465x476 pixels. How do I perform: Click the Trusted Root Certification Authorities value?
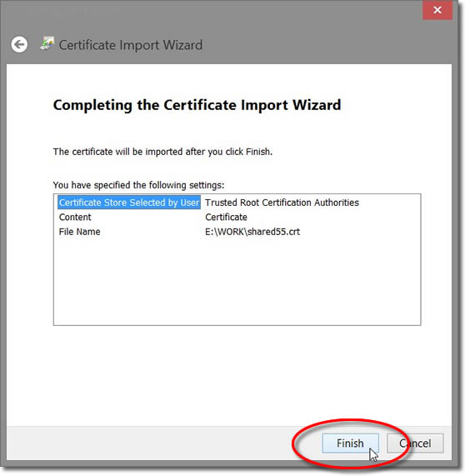(282, 203)
